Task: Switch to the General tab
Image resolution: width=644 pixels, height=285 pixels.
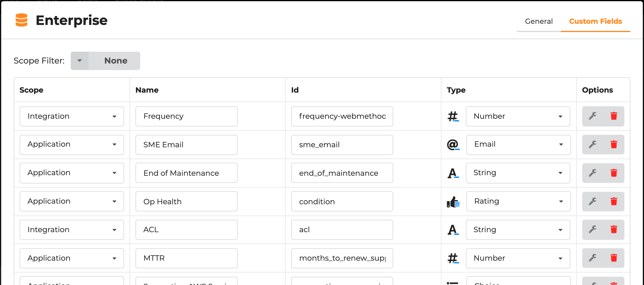Action: [539, 21]
